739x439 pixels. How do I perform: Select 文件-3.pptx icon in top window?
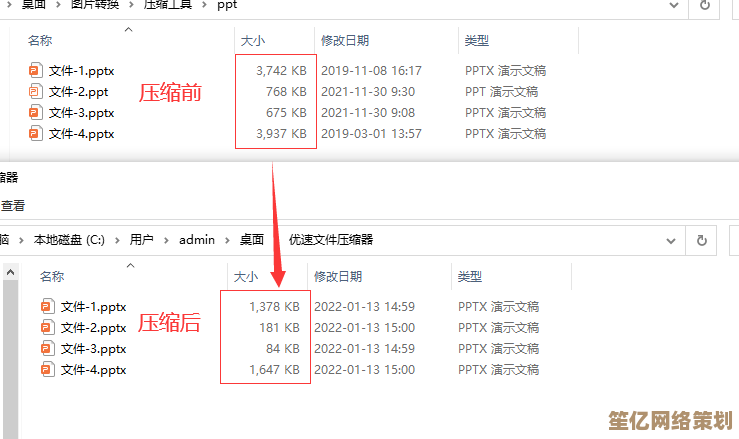click(35, 113)
